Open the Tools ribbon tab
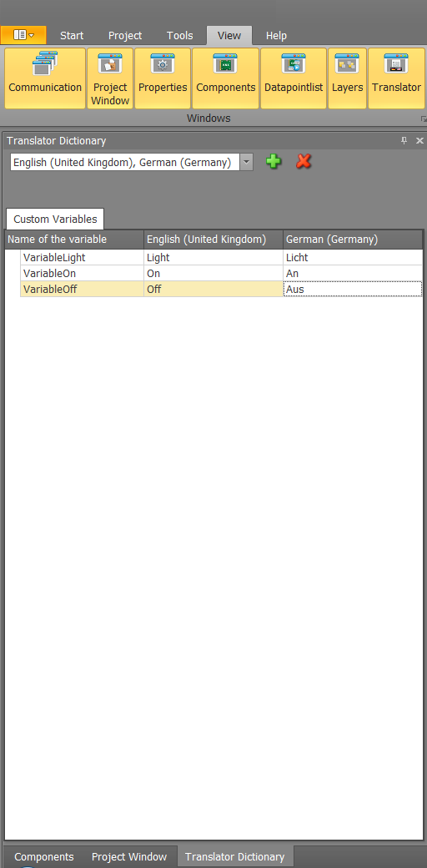Viewport: 427px width, 868px height. [x=180, y=35]
